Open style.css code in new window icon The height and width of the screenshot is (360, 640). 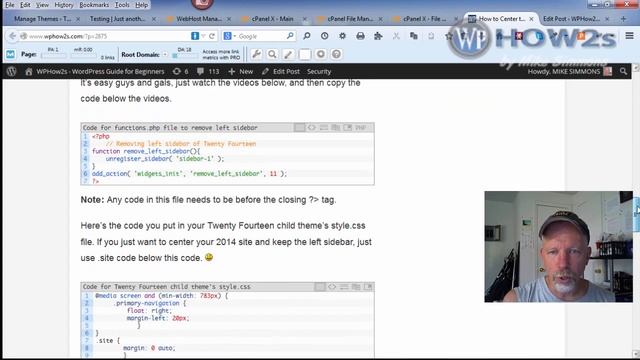click(369, 287)
